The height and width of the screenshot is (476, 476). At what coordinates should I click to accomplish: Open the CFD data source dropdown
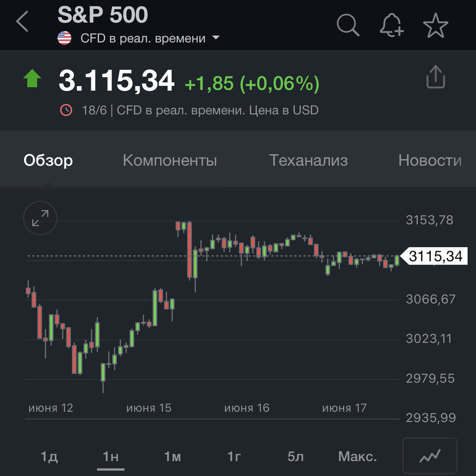click(216, 38)
